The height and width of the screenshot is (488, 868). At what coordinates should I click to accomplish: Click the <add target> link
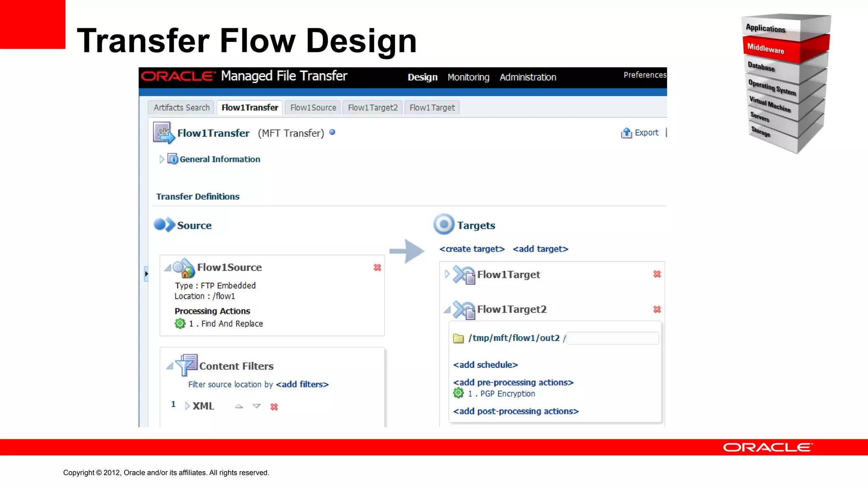coord(540,249)
